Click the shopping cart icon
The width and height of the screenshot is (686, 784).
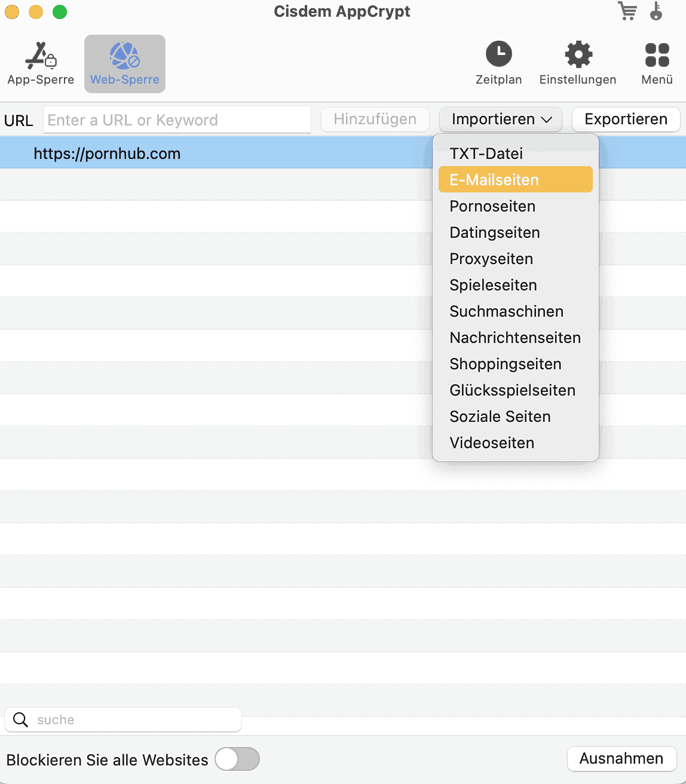627,11
